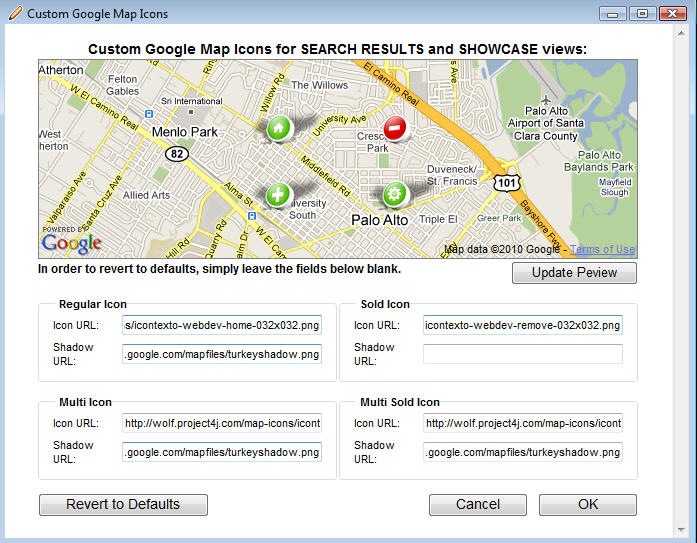This screenshot has width=697, height=543.
Task: Click the train station icon near Alma St
Action: (252, 216)
